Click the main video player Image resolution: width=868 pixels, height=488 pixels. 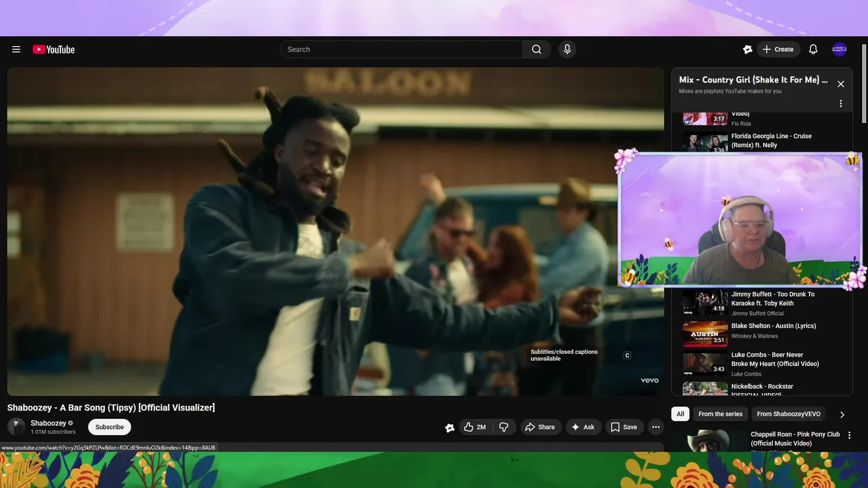(x=336, y=231)
